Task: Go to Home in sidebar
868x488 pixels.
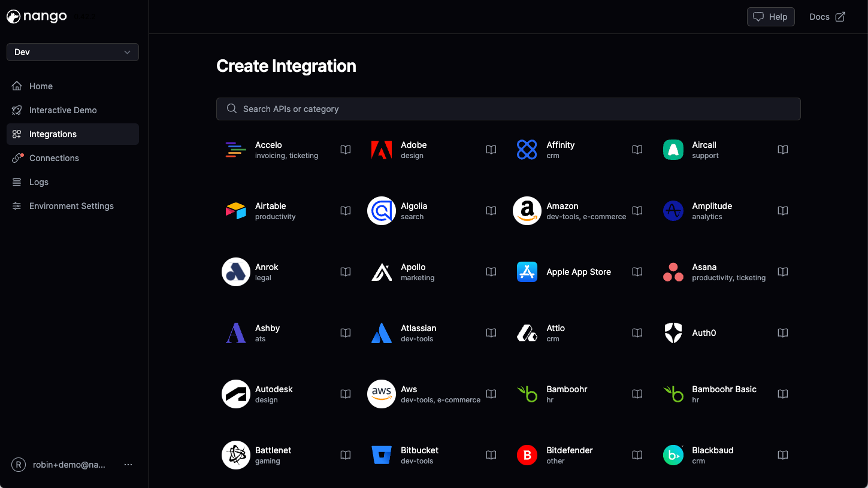Action: (x=72, y=86)
